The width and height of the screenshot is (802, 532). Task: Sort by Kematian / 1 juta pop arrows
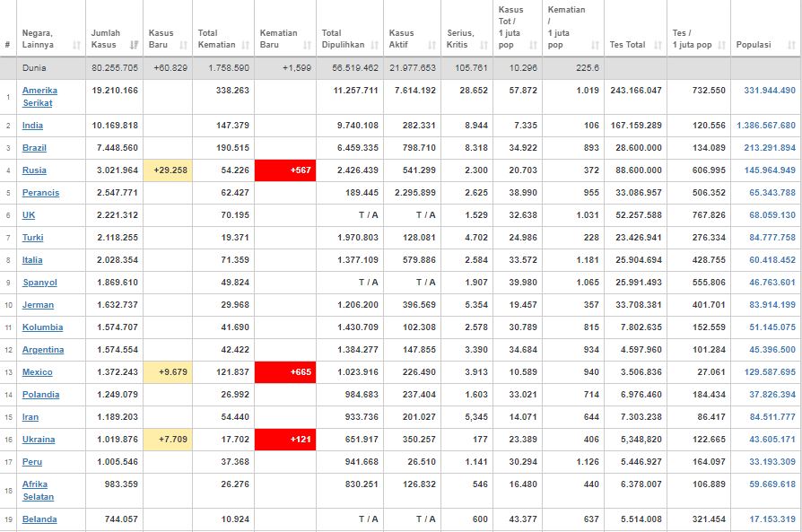(x=596, y=45)
